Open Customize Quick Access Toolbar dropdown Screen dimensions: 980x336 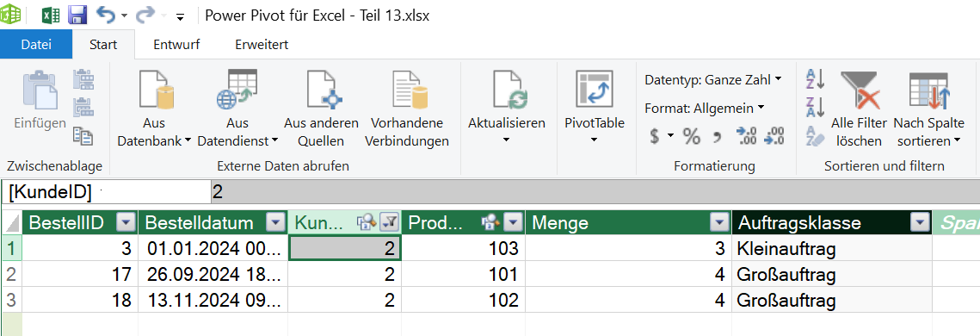180,17
